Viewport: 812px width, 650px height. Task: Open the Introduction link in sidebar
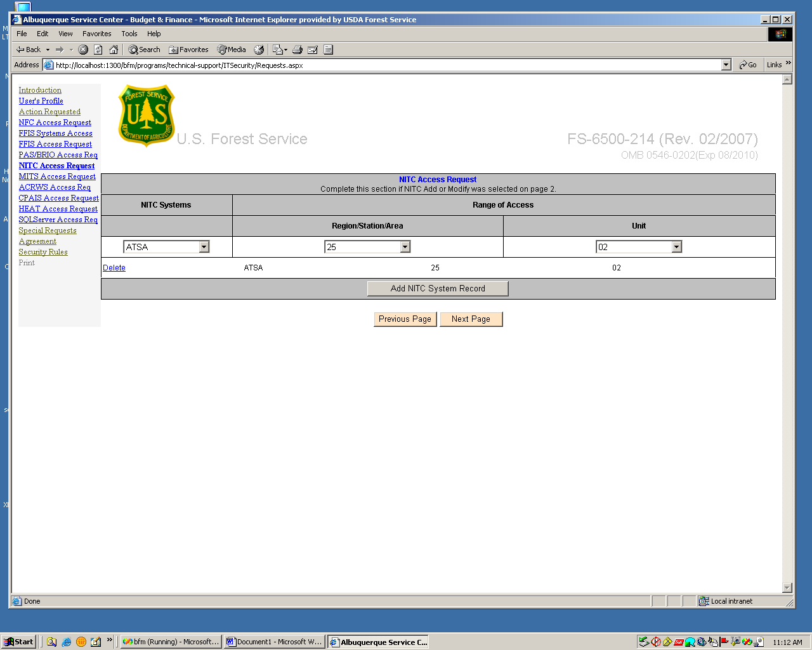point(40,90)
